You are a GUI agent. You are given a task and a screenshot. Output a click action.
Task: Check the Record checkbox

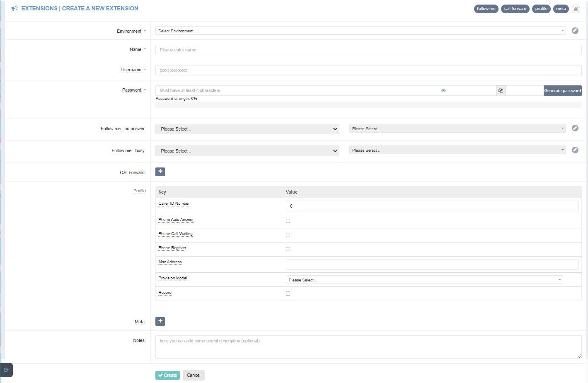pyautogui.click(x=288, y=293)
